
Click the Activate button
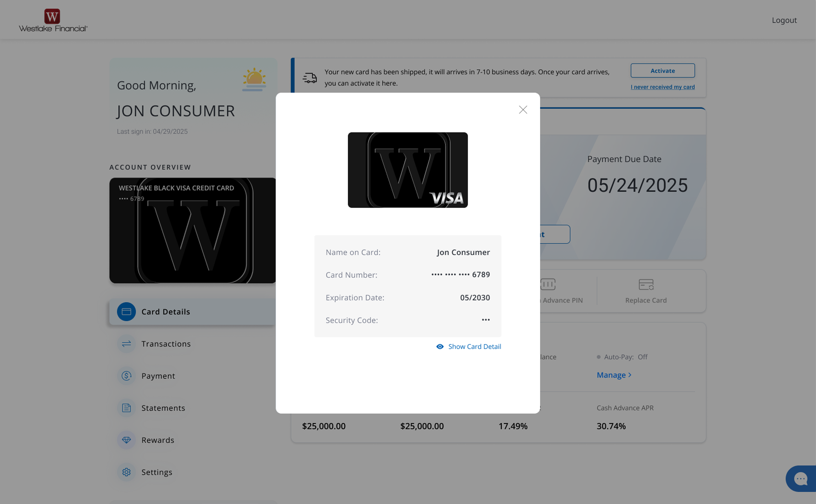(663, 71)
